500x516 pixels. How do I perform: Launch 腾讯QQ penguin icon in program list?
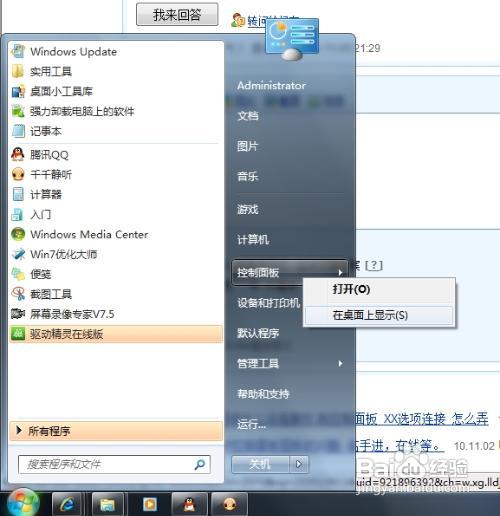click(x=116, y=155)
